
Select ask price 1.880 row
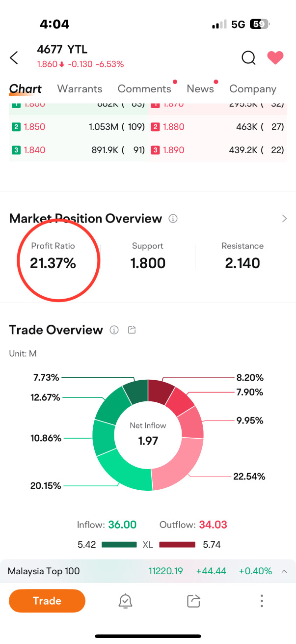tap(218, 127)
